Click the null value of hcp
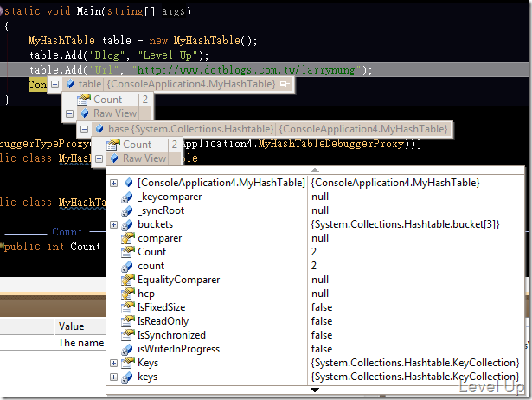 [320, 294]
